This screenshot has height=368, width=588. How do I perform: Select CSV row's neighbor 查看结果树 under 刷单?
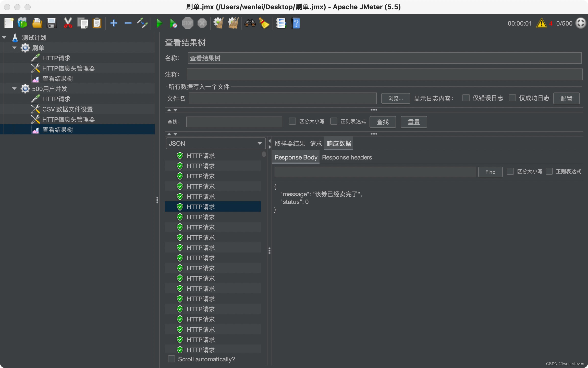(x=57, y=78)
